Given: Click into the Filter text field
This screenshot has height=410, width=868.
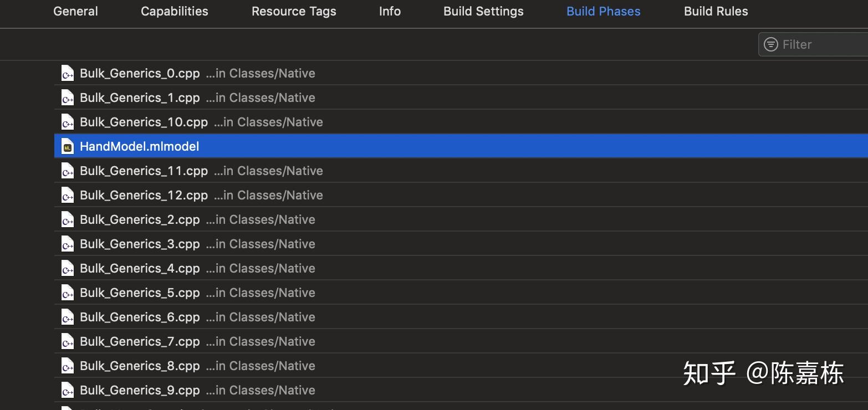Looking at the screenshot, I should pyautogui.click(x=820, y=44).
